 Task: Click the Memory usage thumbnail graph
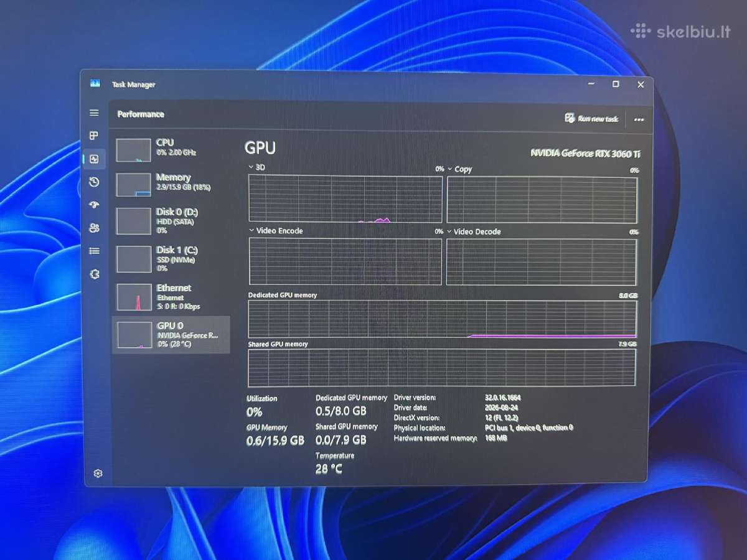pyautogui.click(x=134, y=185)
